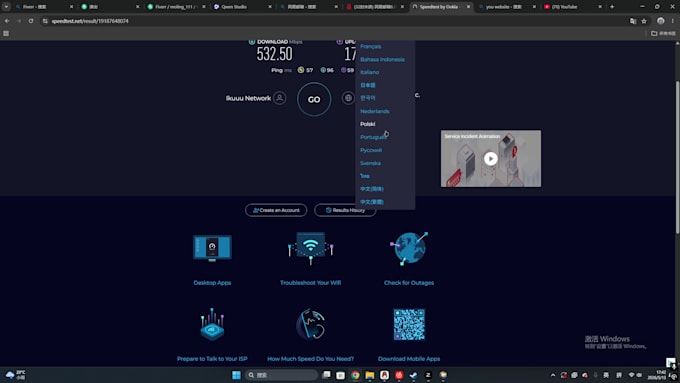Select Bahasa Indonesia language option
The image size is (680, 383).
click(x=382, y=59)
